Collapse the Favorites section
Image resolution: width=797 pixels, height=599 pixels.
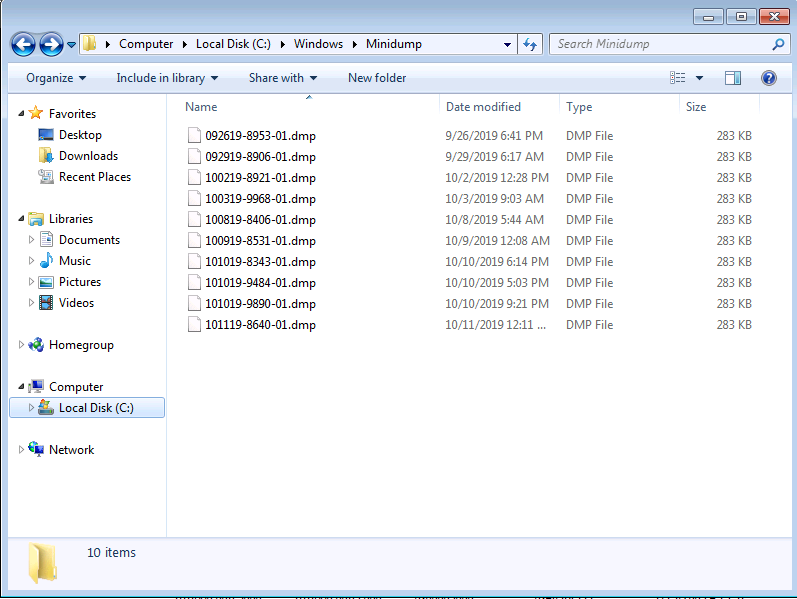(x=21, y=113)
